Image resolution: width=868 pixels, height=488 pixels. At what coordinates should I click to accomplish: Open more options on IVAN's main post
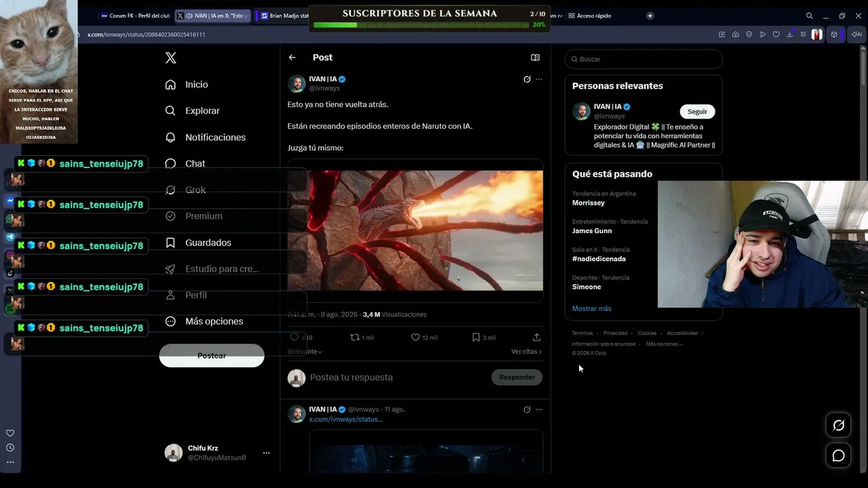coord(539,79)
